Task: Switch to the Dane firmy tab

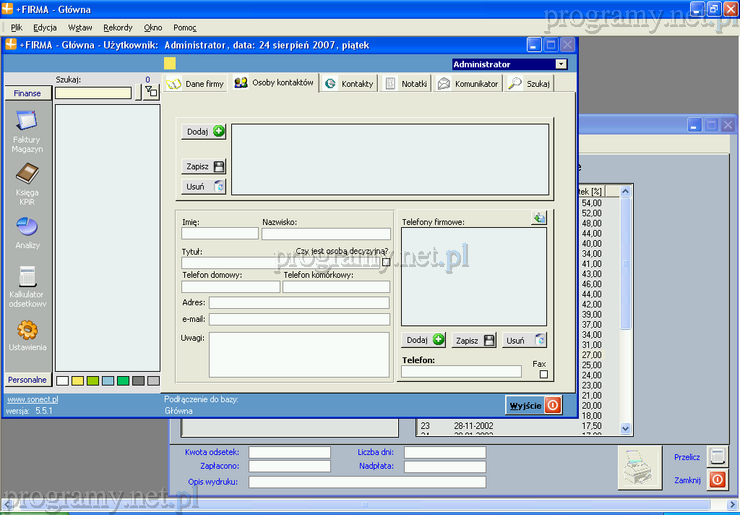Action: coord(196,84)
